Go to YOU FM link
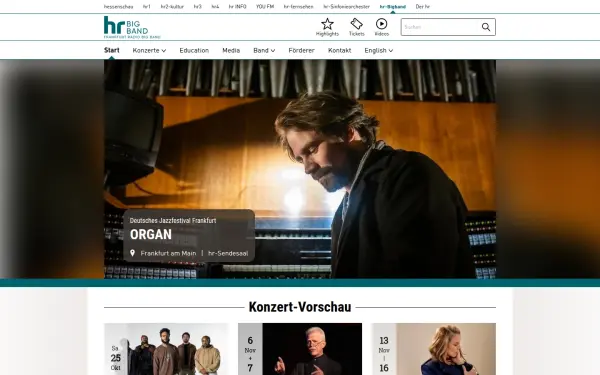 265,7
